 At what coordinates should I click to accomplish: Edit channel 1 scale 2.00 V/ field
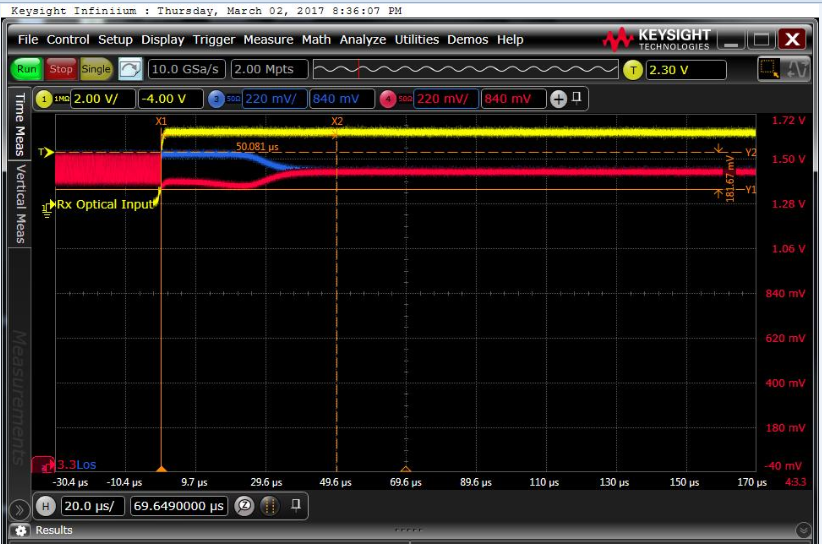[x=103, y=99]
